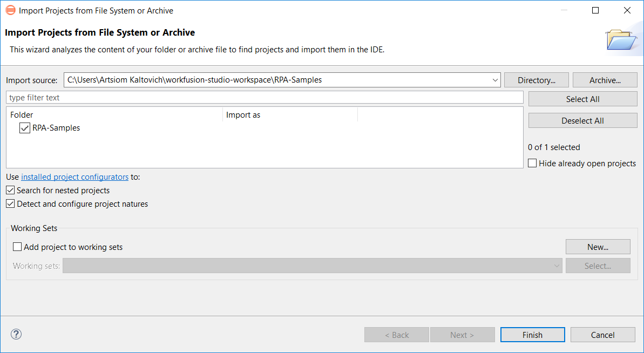Click the type filter text field
This screenshot has height=353, width=644.
[265, 98]
